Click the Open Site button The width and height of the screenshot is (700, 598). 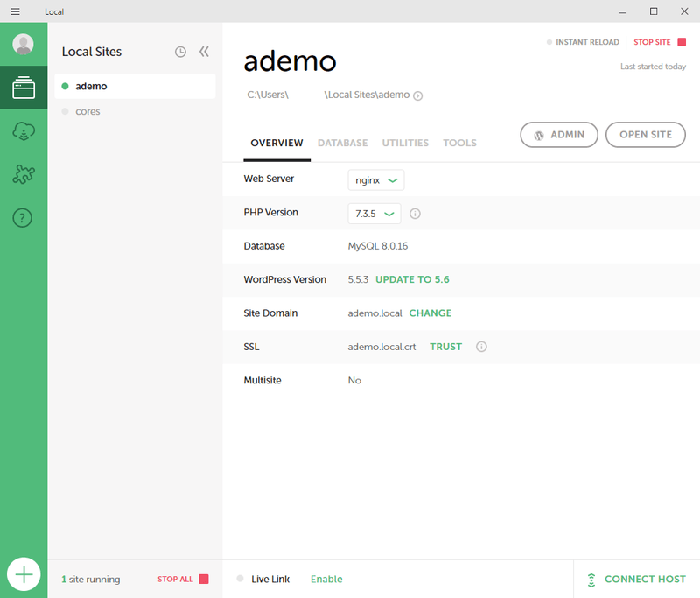point(646,135)
